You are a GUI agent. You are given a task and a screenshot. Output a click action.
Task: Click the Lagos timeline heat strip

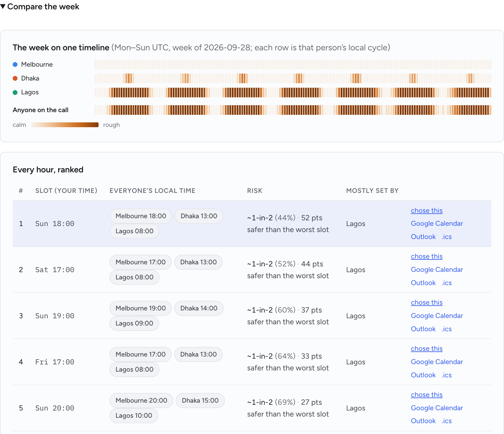pyautogui.click(x=293, y=92)
